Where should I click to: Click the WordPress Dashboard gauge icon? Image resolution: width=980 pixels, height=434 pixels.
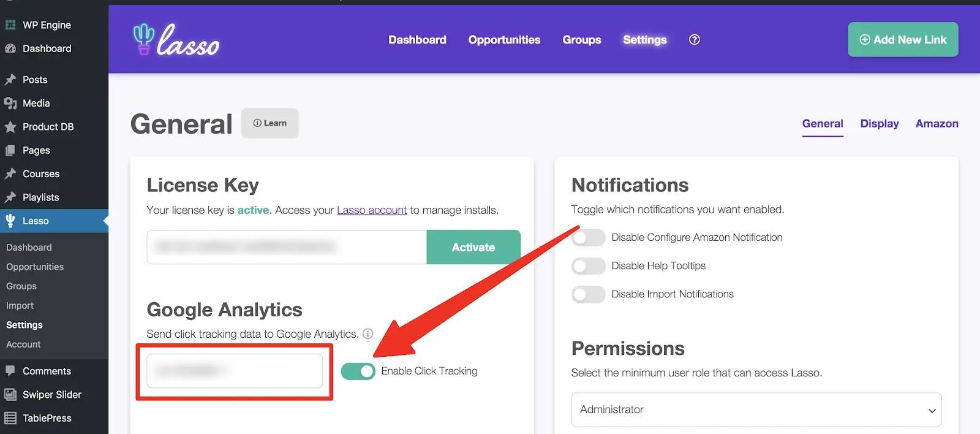point(10,48)
